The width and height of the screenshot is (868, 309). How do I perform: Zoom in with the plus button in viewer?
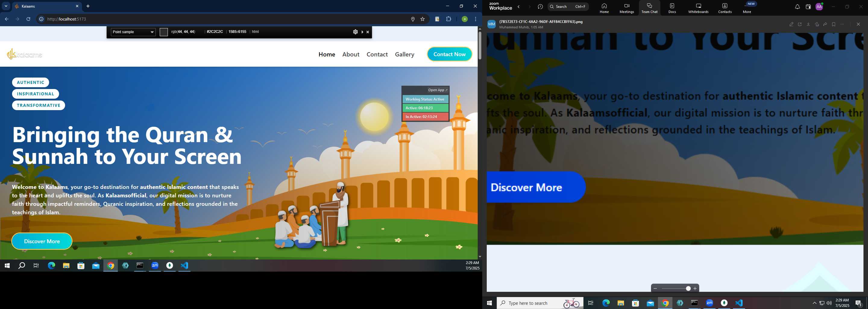click(695, 288)
